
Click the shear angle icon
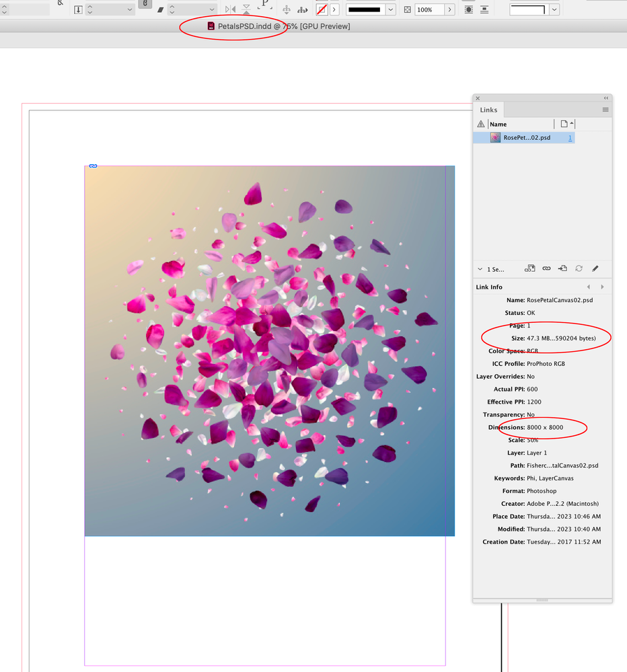[x=160, y=9]
